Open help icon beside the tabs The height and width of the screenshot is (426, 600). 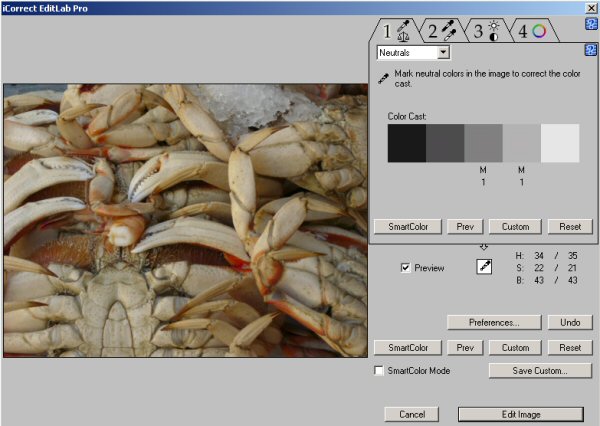591,24
